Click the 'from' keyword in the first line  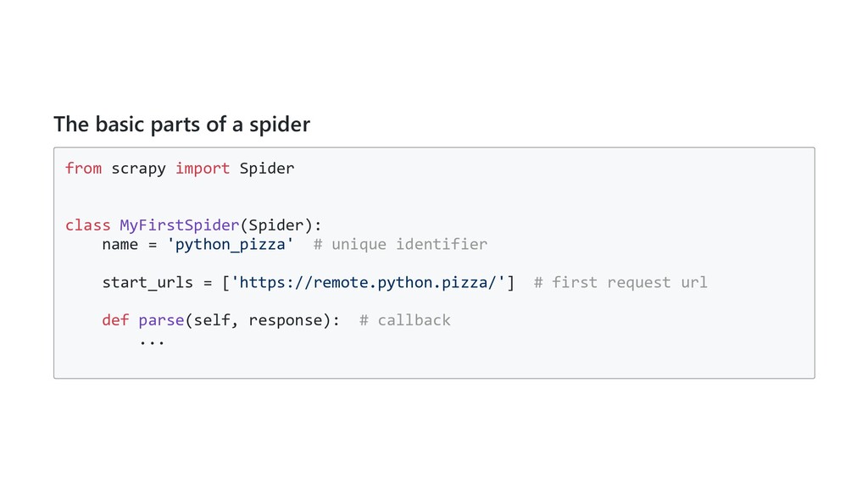tap(83, 168)
